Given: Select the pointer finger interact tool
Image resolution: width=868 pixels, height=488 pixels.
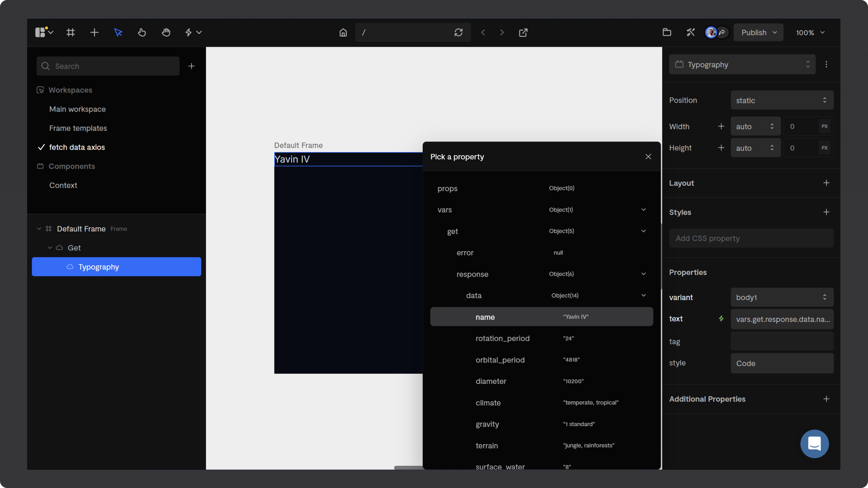Looking at the screenshot, I should [142, 33].
